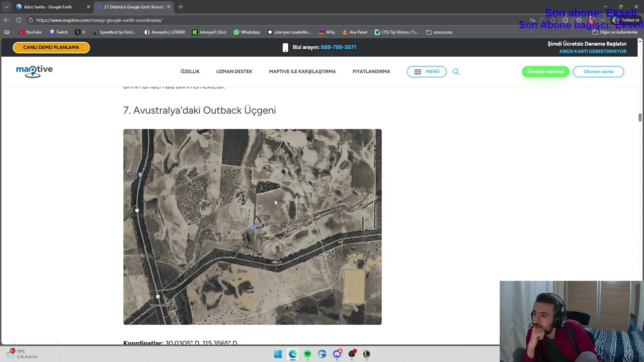This screenshot has height=362, width=644.
Task: Click the Sohbet et button
Action: [x=626, y=20]
